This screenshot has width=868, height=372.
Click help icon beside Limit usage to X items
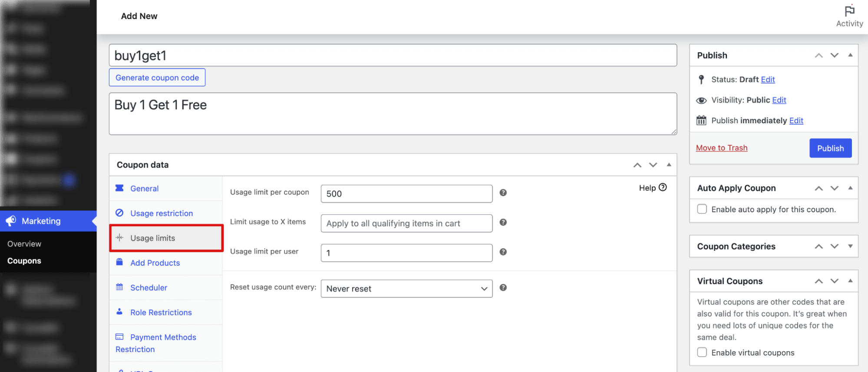[503, 222]
